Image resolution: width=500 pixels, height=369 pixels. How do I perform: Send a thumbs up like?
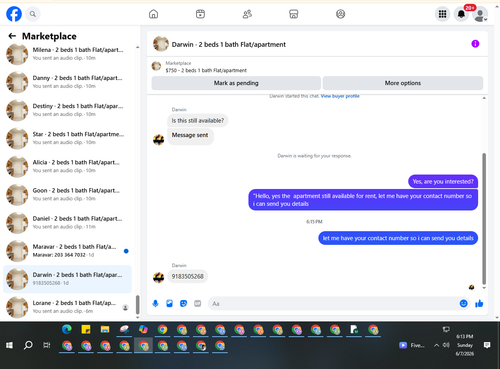click(479, 303)
